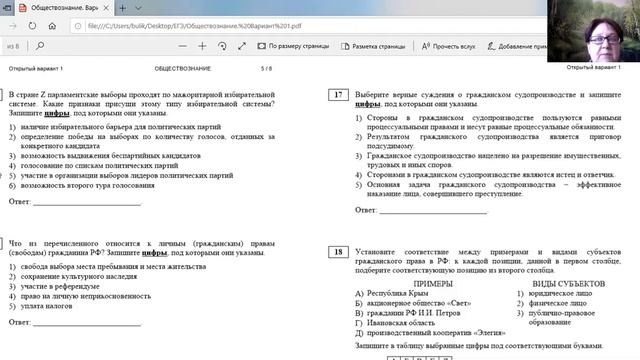This screenshot has height=360, width=640.
Task: Open Добавление примечаний annotation tool
Action: pos(517,46)
